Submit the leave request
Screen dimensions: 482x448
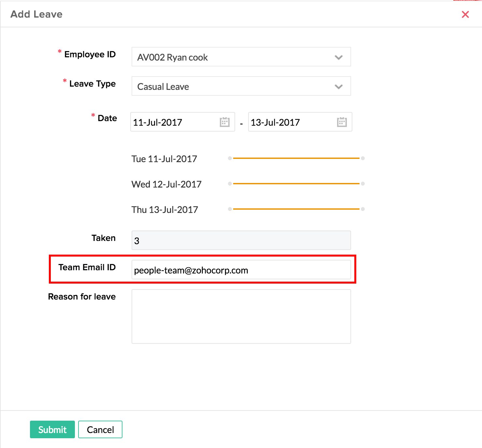pos(52,429)
